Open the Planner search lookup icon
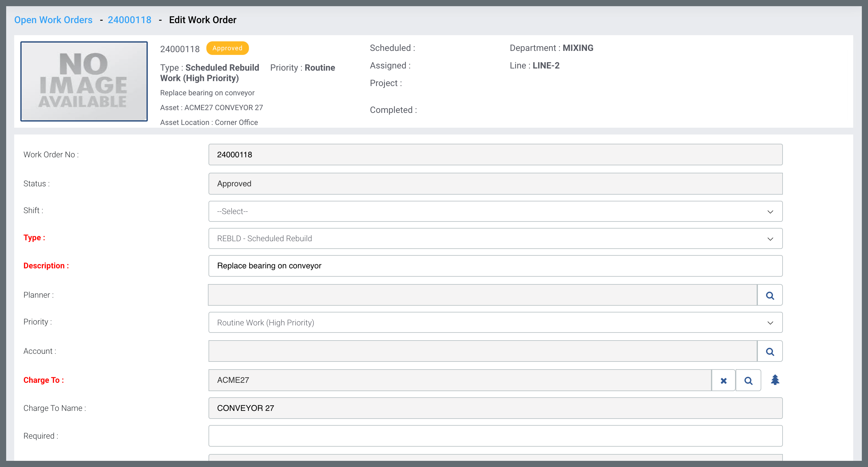This screenshot has height=467, width=868. tap(770, 295)
